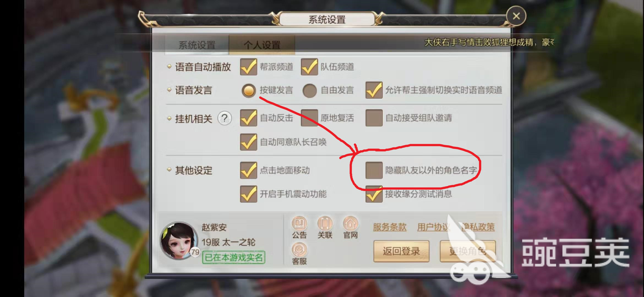
Task: Disable 开启手机震动功能 checkbox
Action: [x=248, y=194]
